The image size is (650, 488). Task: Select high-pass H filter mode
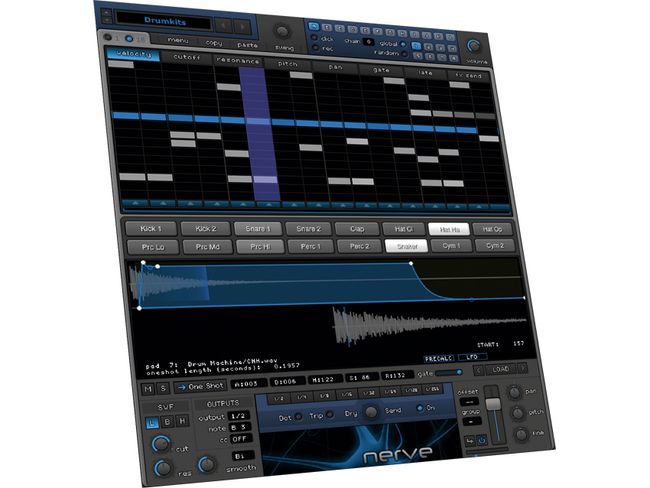(182, 421)
